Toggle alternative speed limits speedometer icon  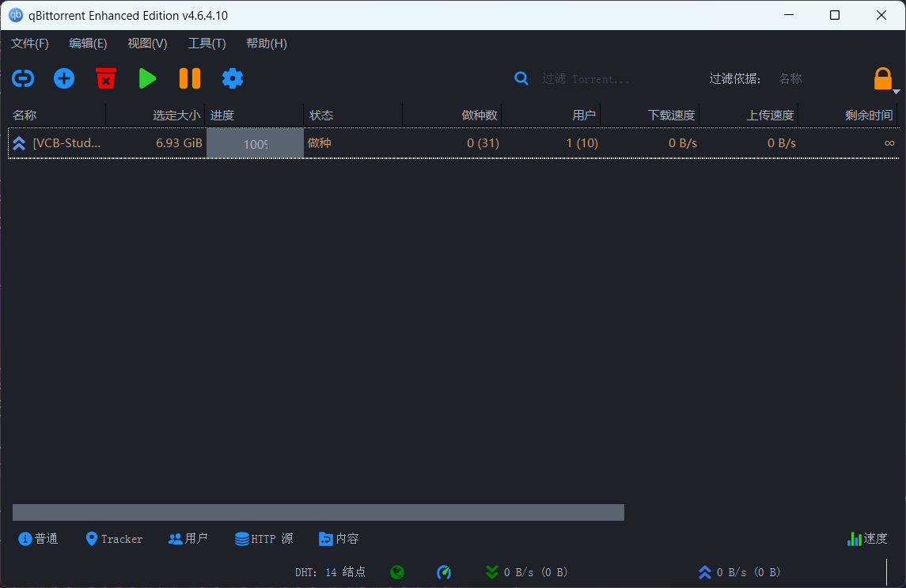click(444, 572)
